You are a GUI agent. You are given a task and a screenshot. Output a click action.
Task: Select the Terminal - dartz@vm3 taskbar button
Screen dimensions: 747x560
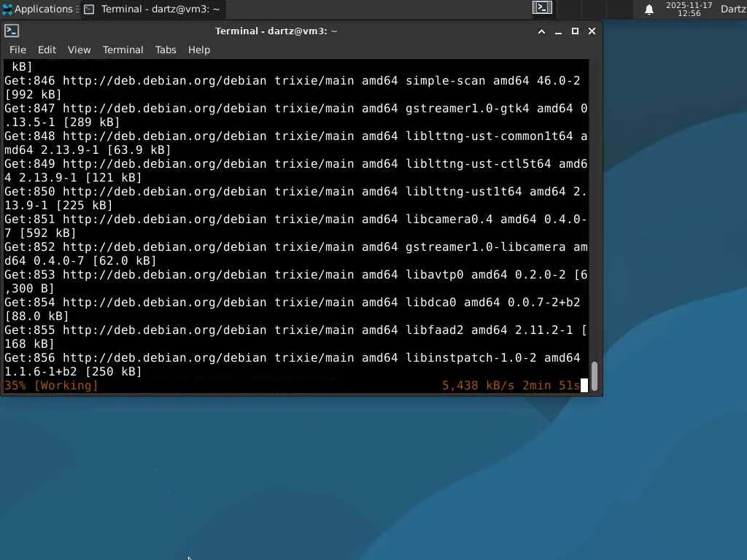pos(152,9)
